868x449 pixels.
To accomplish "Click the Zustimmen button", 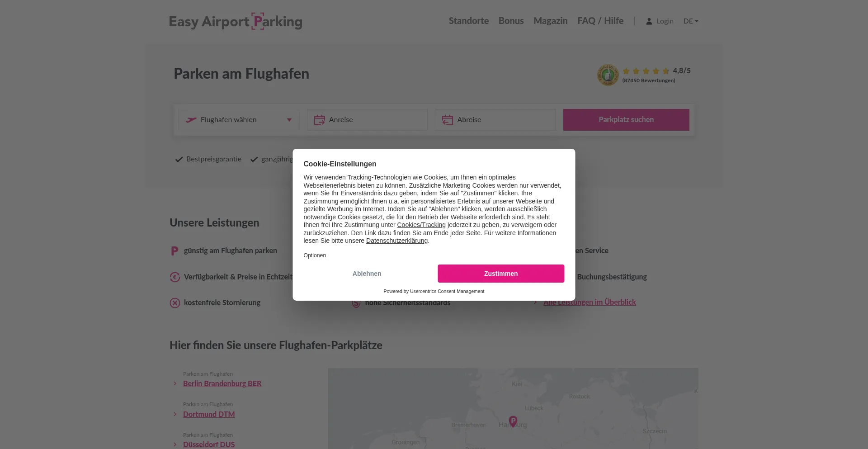I will (500, 274).
